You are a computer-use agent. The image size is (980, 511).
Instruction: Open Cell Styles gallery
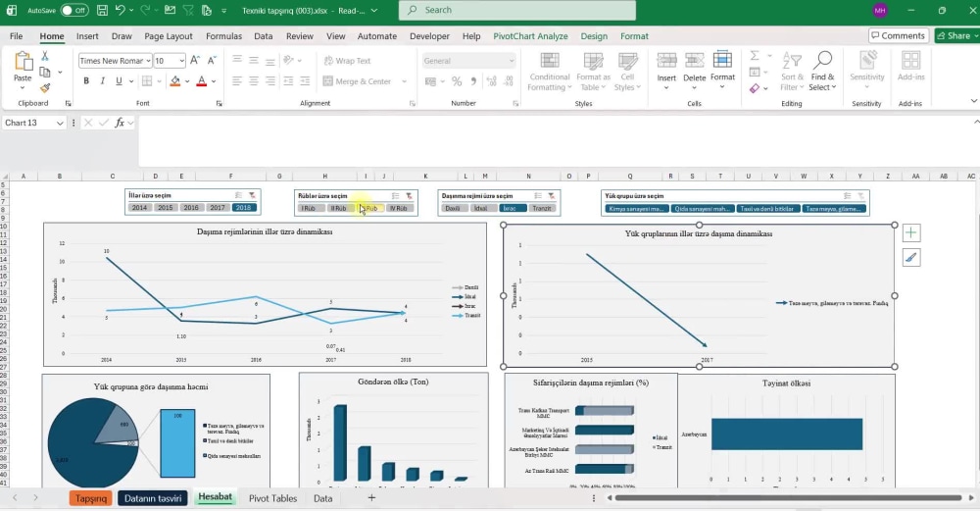point(627,72)
